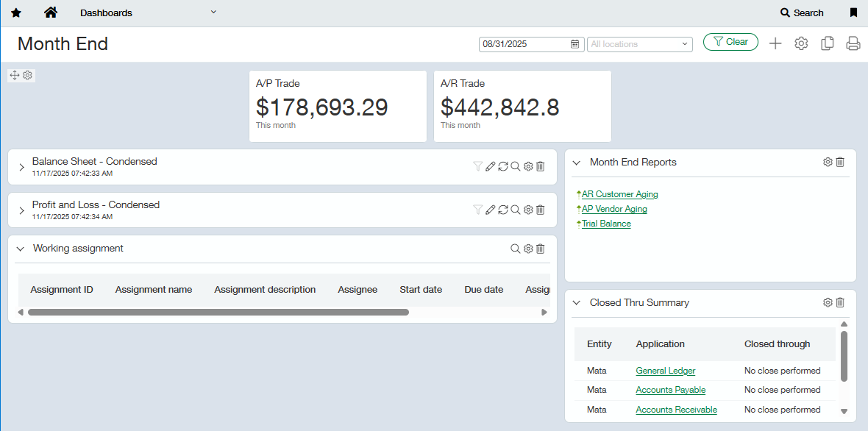Zoom the Profit and Loss - Condensed report
This screenshot has height=431, width=868.
516,210
